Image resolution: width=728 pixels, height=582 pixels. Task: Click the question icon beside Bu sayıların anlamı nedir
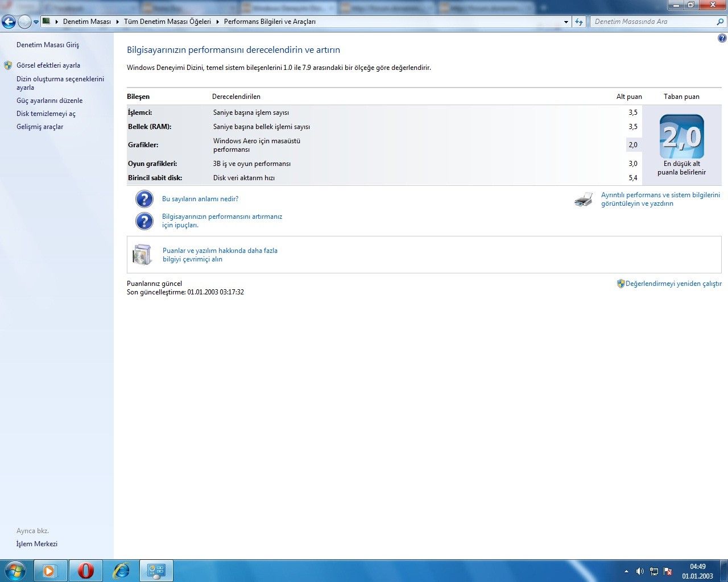pyautogui.click(x=144, y=199)
